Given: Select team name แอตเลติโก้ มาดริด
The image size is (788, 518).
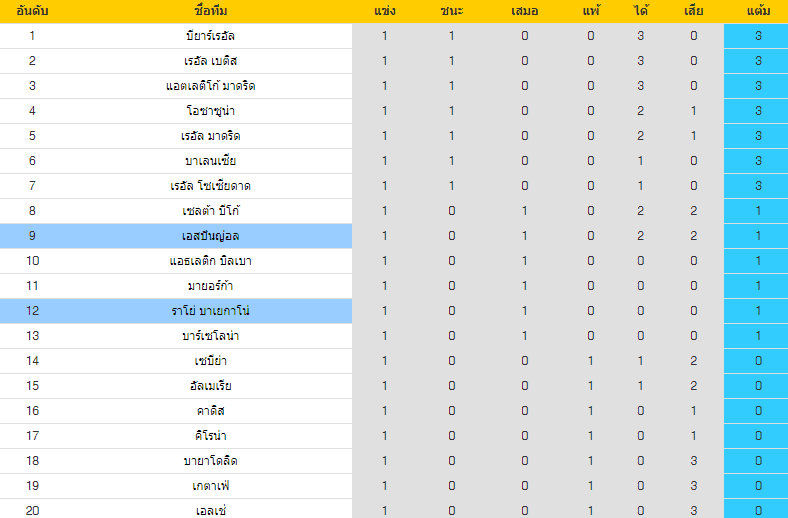Looking at the screenshot, I should pos(211,86).
